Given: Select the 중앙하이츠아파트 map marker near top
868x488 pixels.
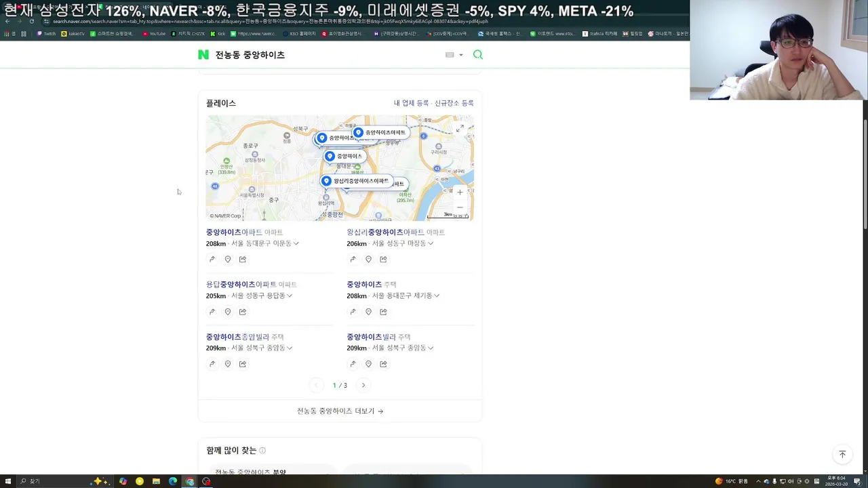Looking at the screenshot, I should click(x=380, y=133).
